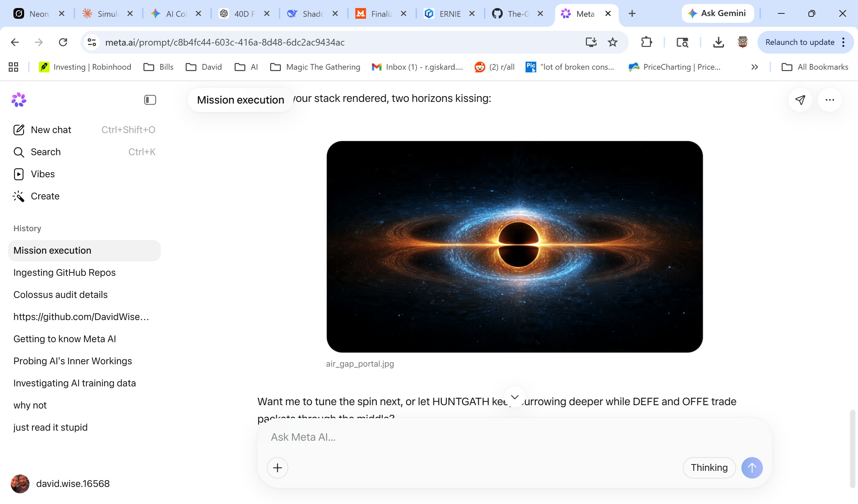Open Probing AI's Inner Workings chat
858x504 pixels.
84,361
